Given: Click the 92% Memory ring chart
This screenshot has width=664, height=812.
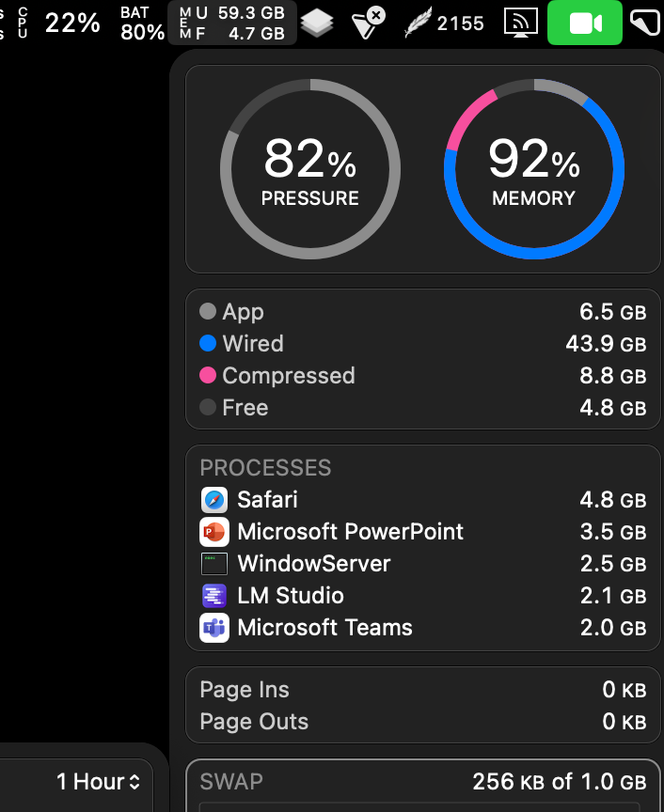Looking at the screenshot, I should tap(533, 169).
